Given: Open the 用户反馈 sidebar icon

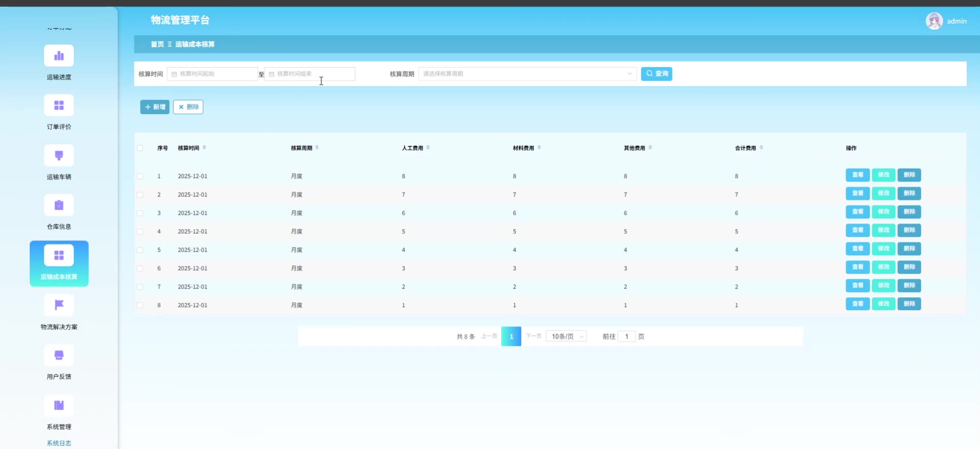Looking at the screenshot, I should tap(59, 355).
